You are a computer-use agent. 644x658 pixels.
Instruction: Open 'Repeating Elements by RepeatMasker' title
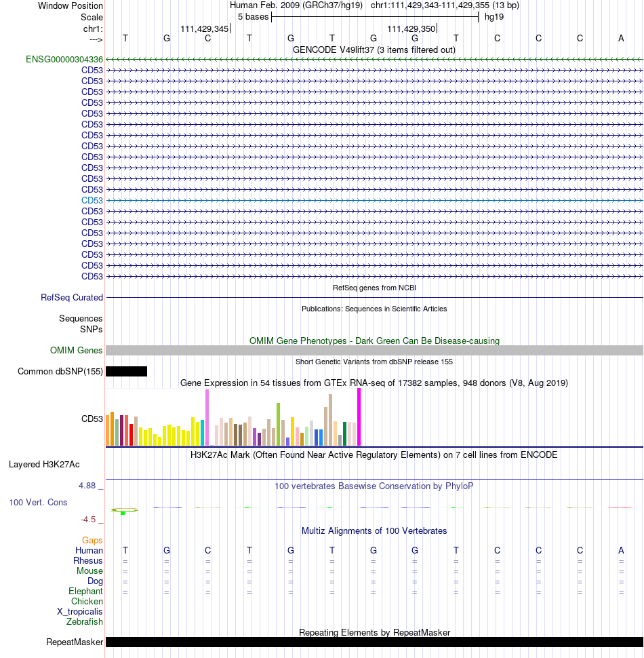(374, 632)
